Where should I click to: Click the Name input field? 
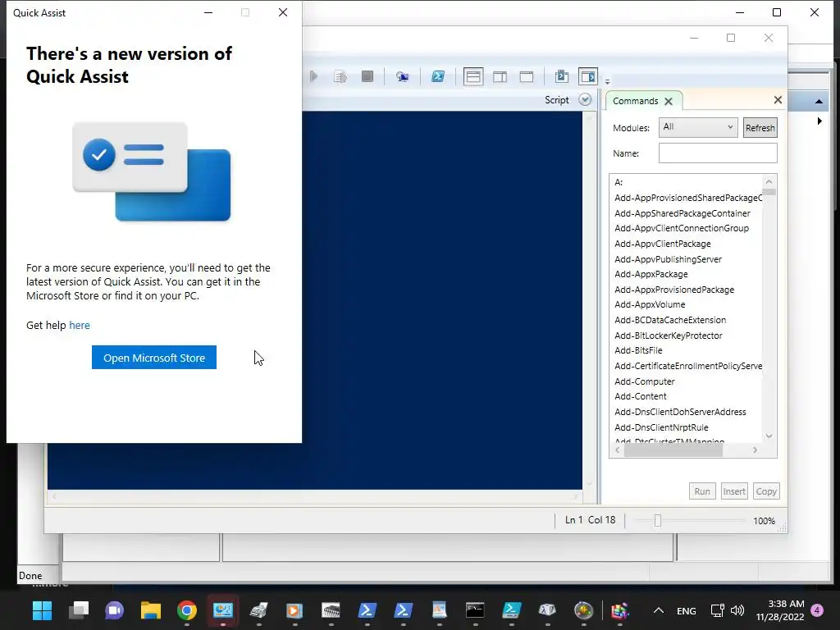tap(718, 153)
